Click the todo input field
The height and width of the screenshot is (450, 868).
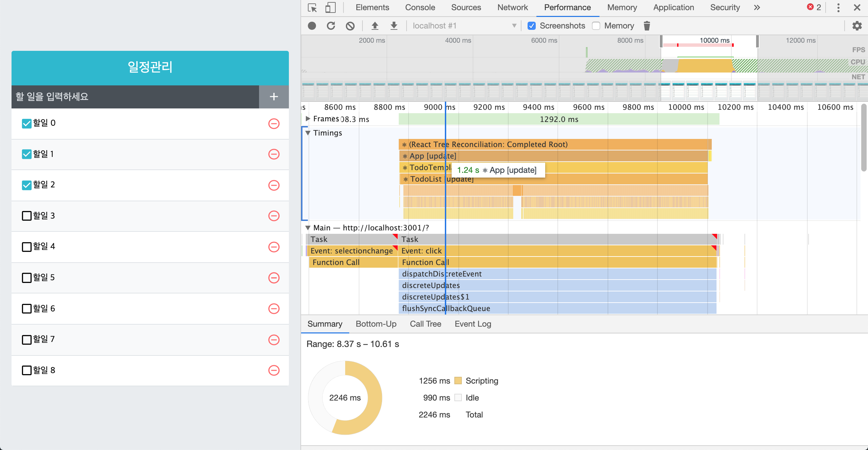point(135,97)
